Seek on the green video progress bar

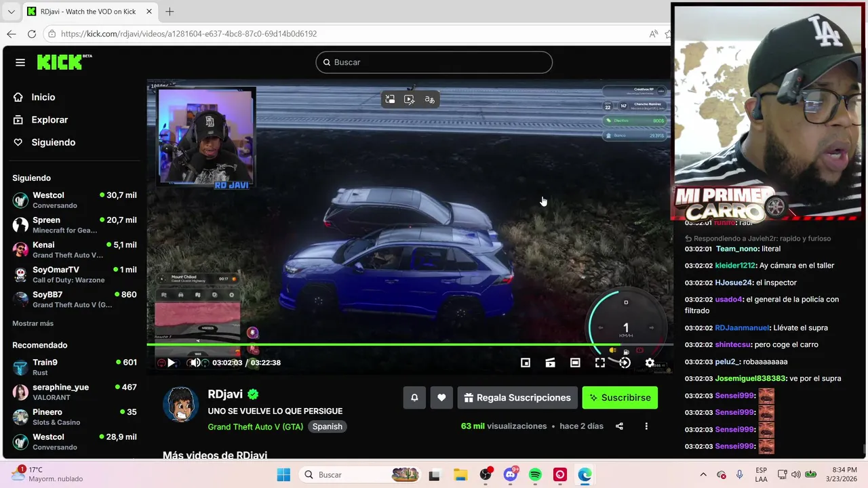tap(409, 344)
